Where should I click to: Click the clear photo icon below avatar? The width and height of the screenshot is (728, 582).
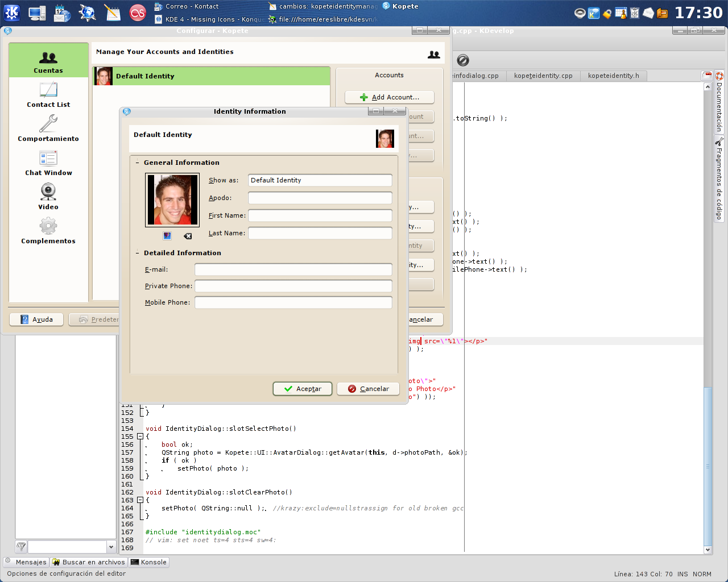tap(188, 236)
